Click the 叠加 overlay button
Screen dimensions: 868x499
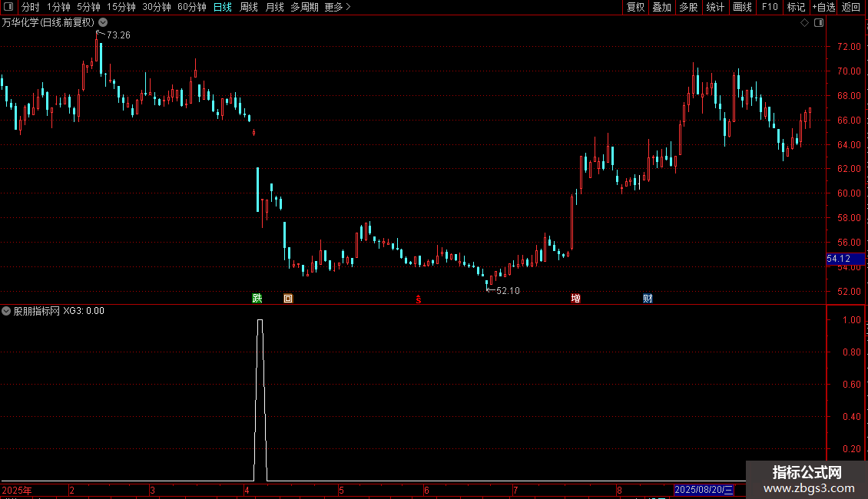tap(662, 7)
